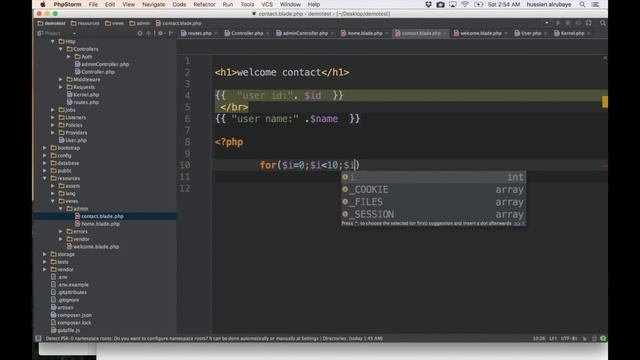The height and width of the screenshot is (360, 640).
Task: Click the Dropbox menu bar icon
Action: point(428,4)
